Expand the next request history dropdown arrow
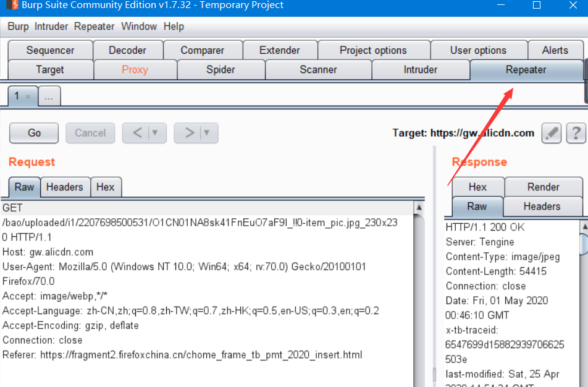The width and height of the screenshot is (588, 387). (x=207, y=132)
